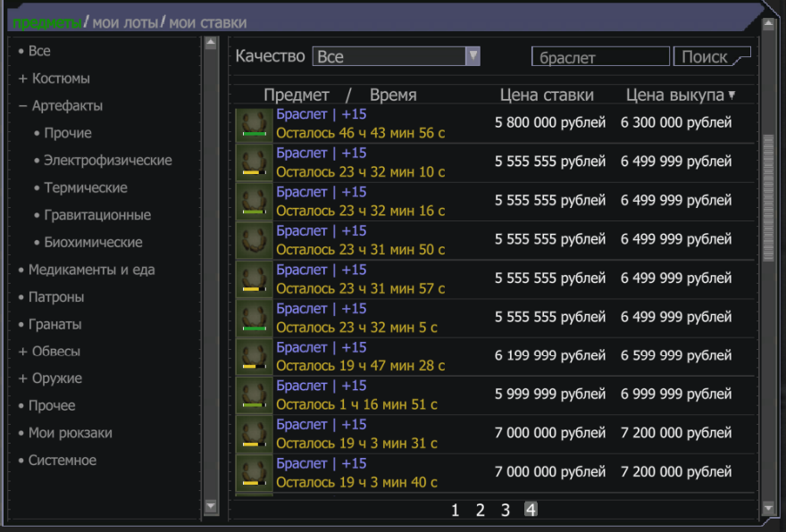Click the right scrollbar's bottom arrow
The width and height of the screenshot is (786, 532).
point(767,508)
